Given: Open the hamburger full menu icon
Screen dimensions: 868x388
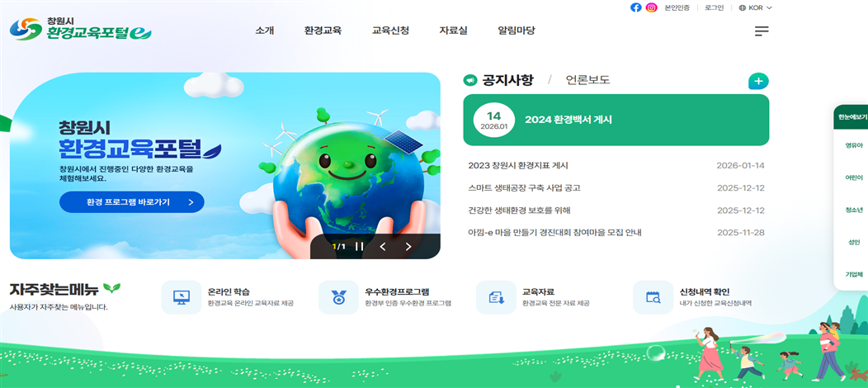Looking at the screenshot, I should point(762,31).
